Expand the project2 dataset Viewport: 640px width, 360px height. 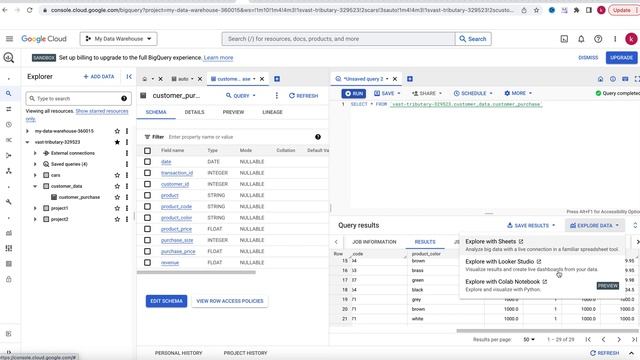point(35,219)
